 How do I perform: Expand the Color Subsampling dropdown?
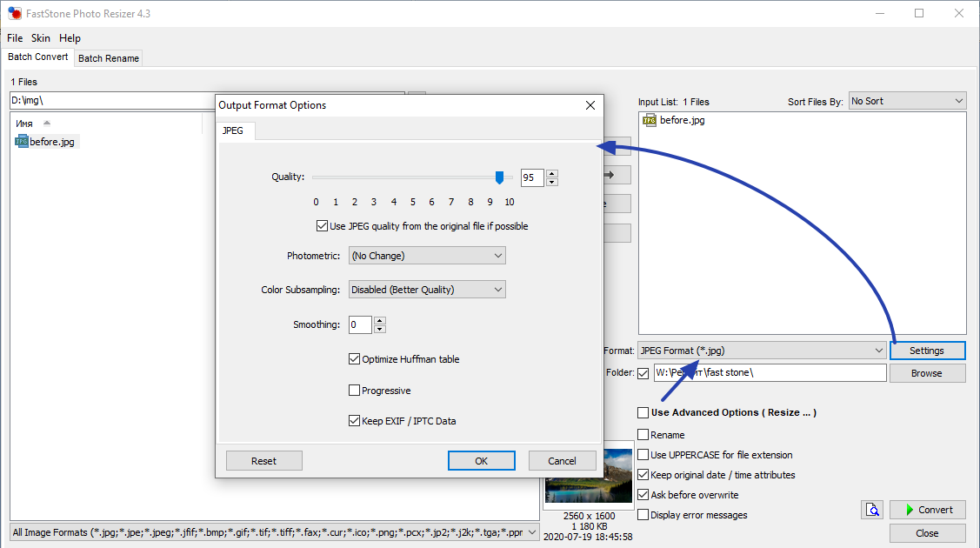pos(427,290)
